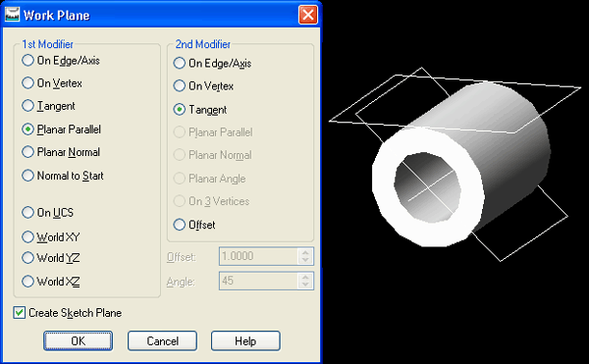The image size is (589, 364).
Task: Close the Work Plane dialog
Action: coord(307,15)
